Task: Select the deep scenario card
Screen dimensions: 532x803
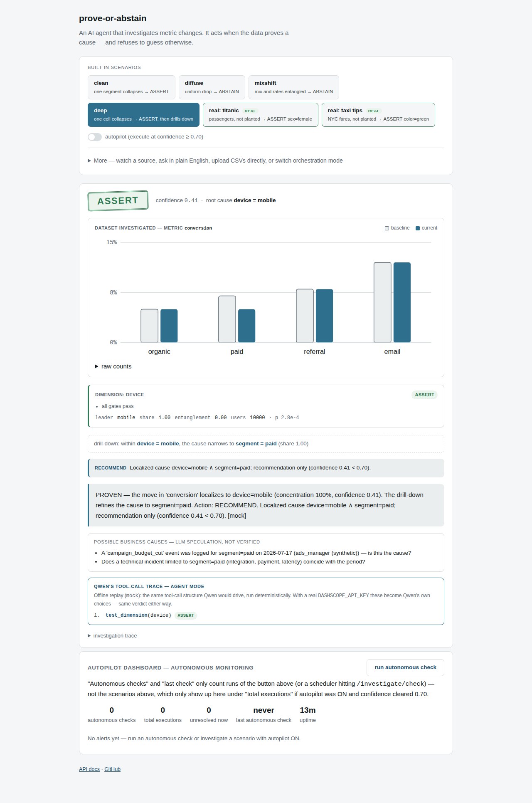Action: click(x=143, y=115)
